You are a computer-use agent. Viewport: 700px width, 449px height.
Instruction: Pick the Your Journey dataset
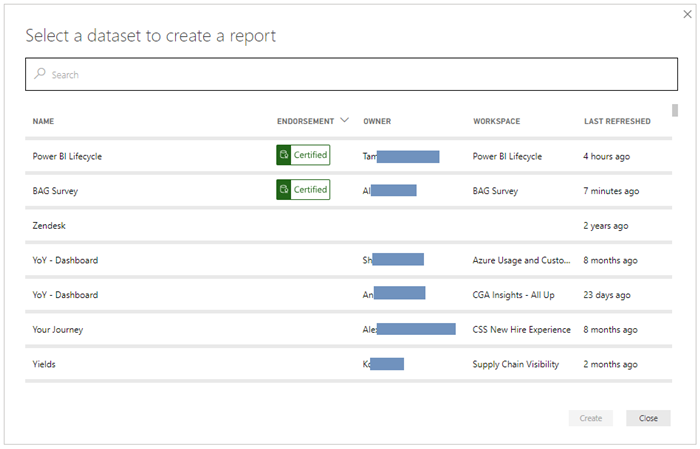58,330
